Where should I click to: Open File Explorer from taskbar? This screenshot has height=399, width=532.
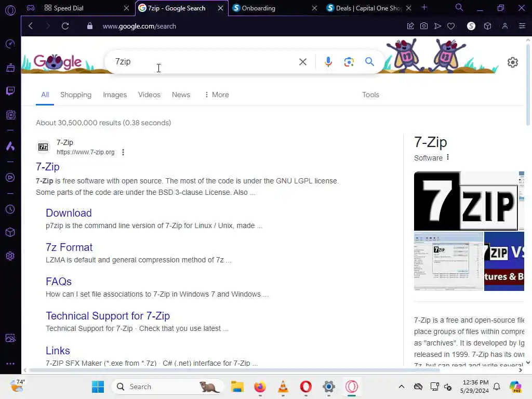pyautogui.click(x=237, y=387)
